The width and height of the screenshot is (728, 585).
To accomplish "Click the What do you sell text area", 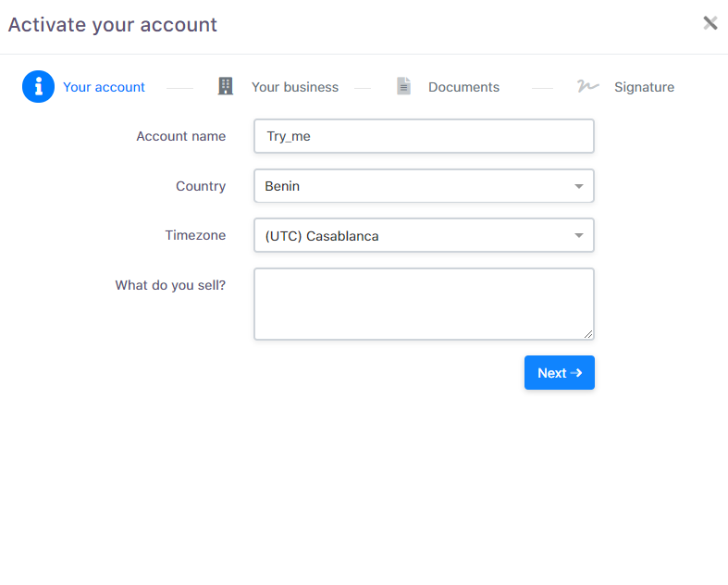I will pyautogui.click(x=424, y=304).
